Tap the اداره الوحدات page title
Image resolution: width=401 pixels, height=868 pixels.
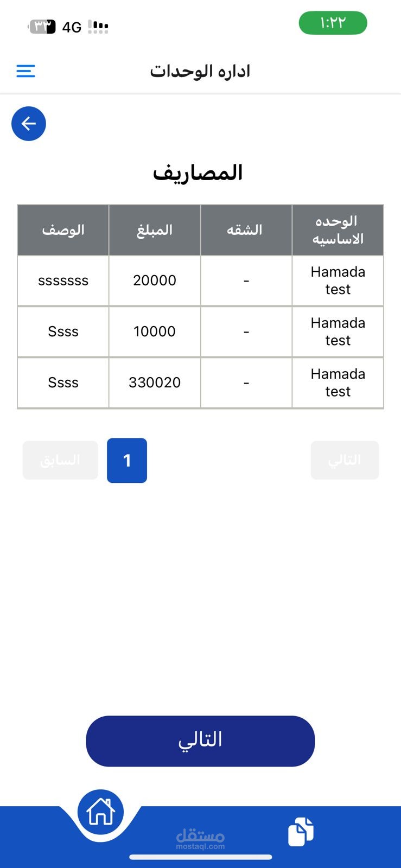(x=200, y=71)
